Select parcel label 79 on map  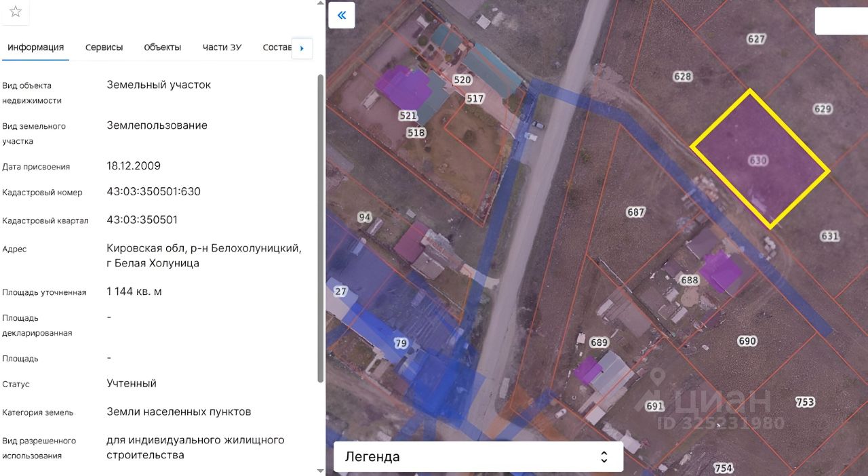[x=401, y=343]
